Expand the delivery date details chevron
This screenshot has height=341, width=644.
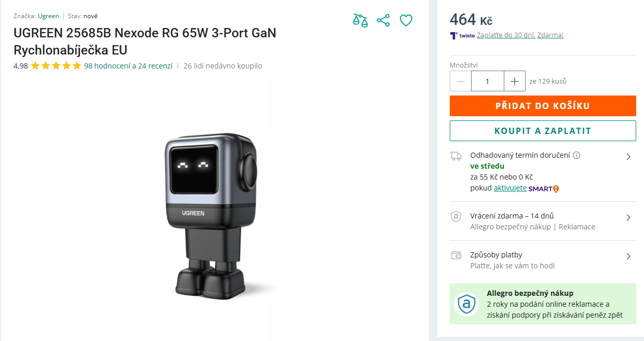[628, 156]
